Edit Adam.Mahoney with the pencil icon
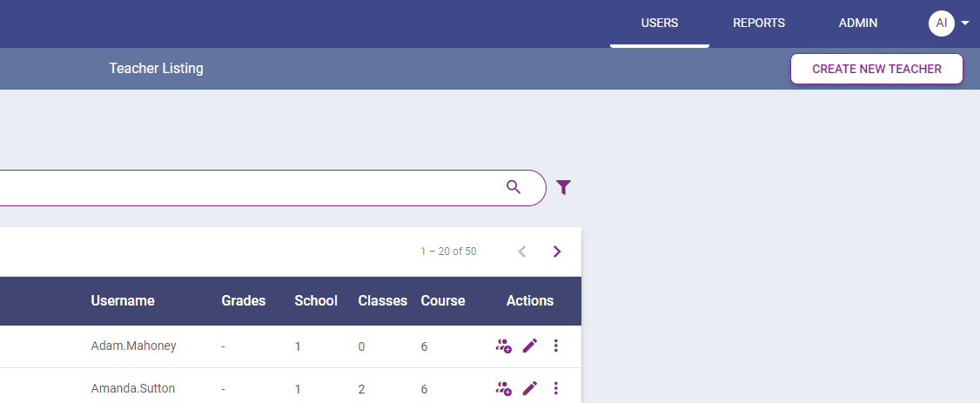The width and height of the screenshot is (980, 403). coord(529,346)
